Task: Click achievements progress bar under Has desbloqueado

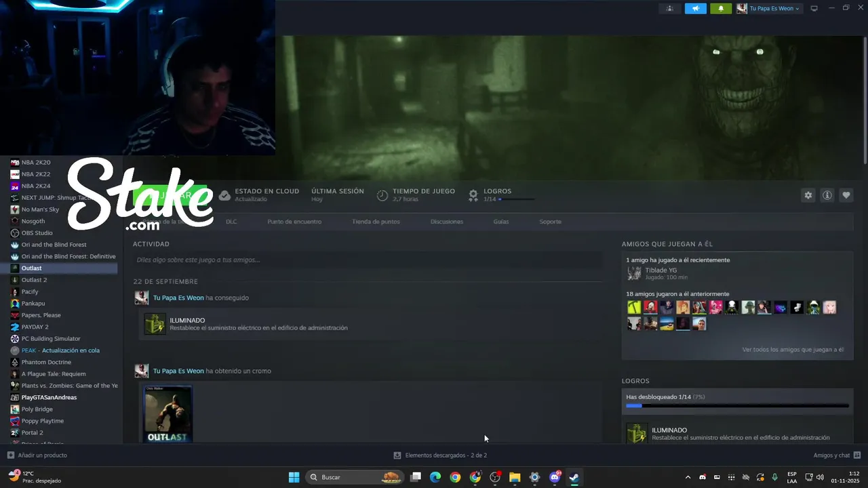Action: tap(737, 406)
